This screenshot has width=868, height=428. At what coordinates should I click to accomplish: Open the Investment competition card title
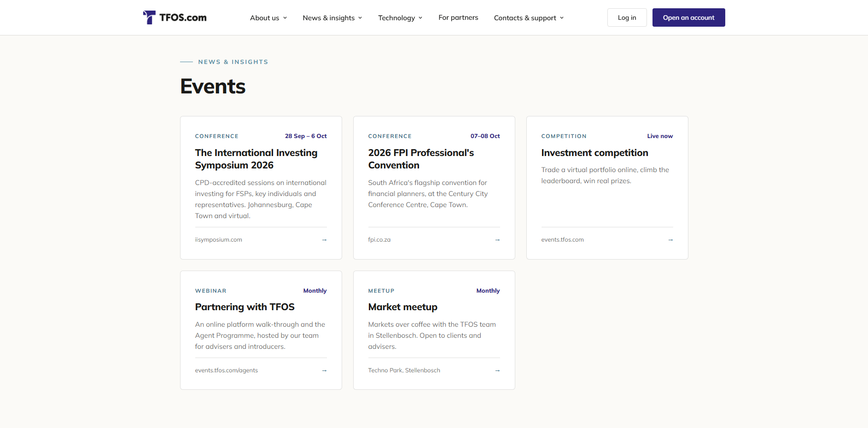(594, 153)
